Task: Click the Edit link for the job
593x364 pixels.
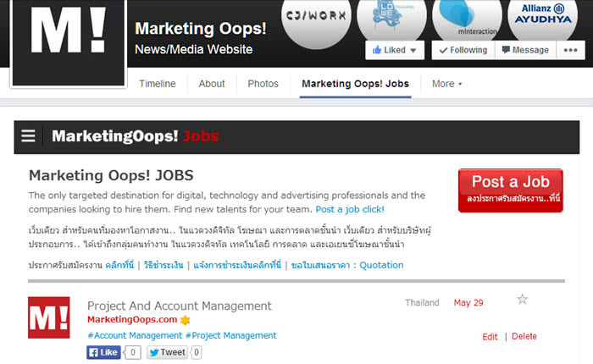Action: coord(490,336)
